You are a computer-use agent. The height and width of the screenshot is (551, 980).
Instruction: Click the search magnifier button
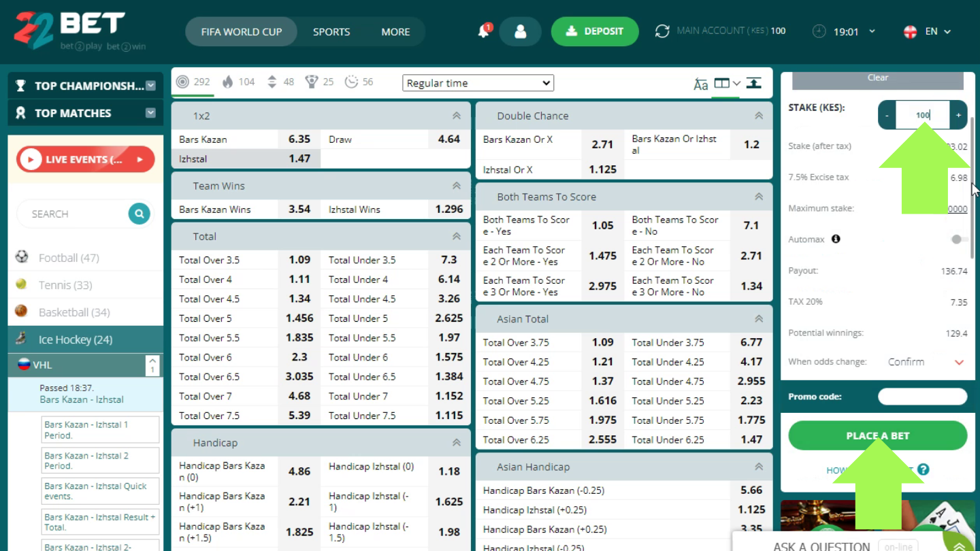click(x=139, y=214)
